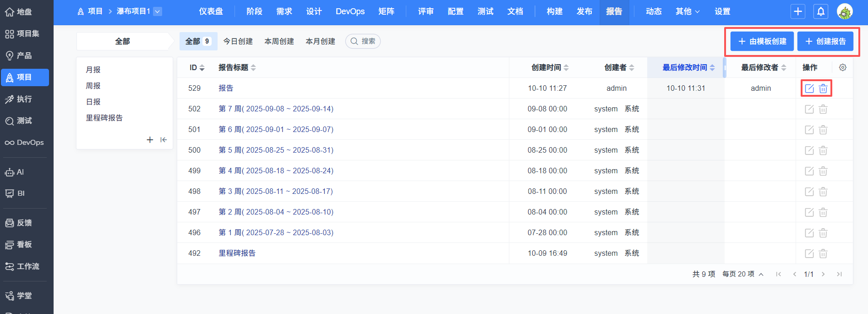Image resolution: width=868 pixels, height=314 pixels.
Task: Click the 搜索 search field
Action: pos(363,41)
